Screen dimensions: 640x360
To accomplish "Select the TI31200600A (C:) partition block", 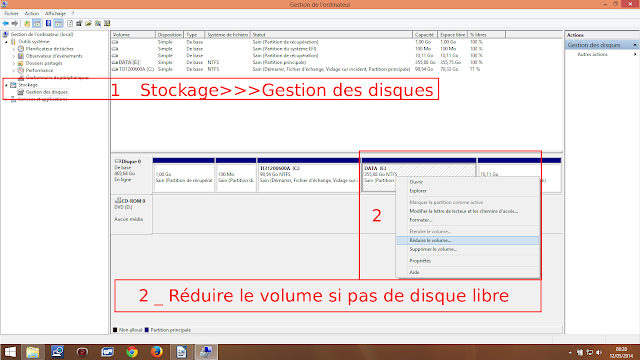I will pyautogui.click(x=308, y=175).
